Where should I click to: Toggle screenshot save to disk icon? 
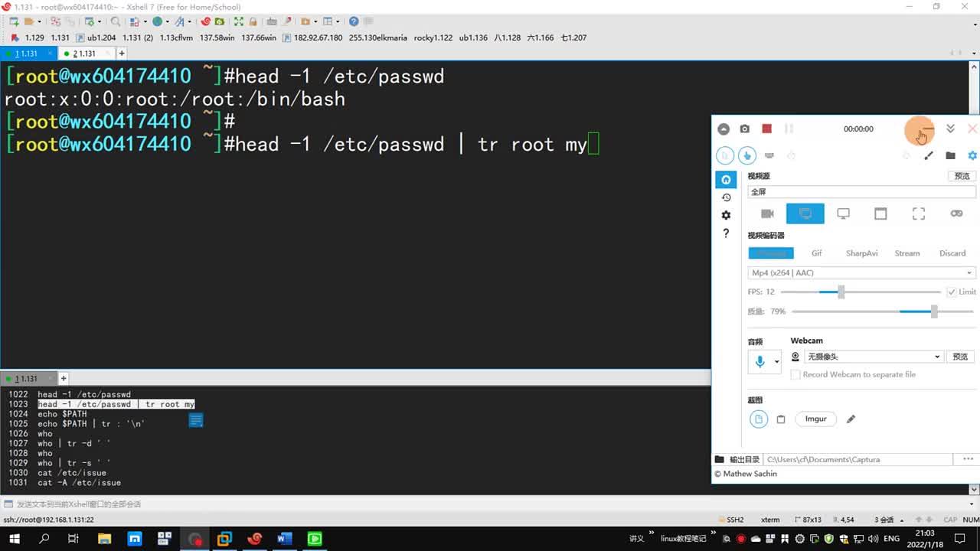tap(758, 419)
